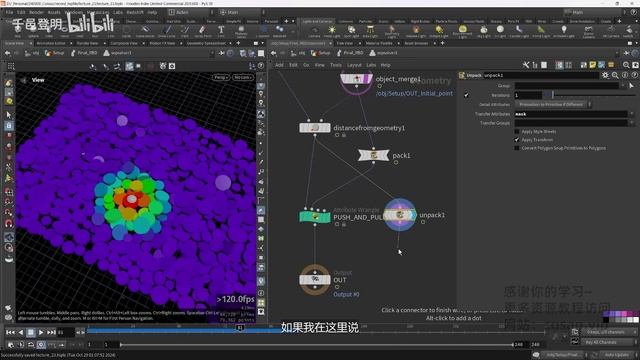Open the Transfer Attributes dropdown arrow

[x=631, y=114]
